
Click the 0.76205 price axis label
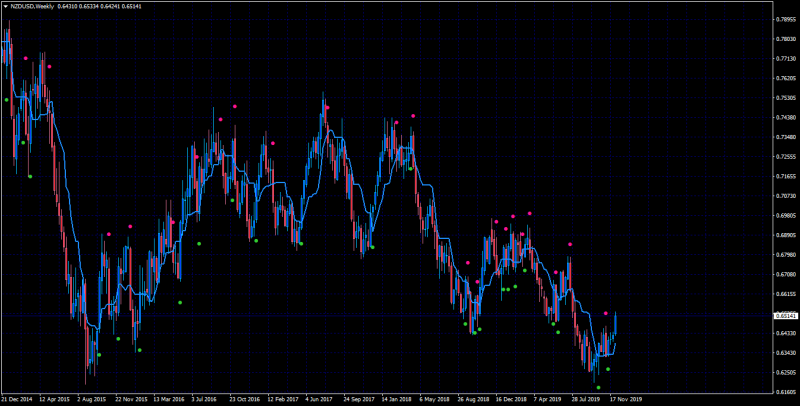pyautogui.click(x=786, y=79)
